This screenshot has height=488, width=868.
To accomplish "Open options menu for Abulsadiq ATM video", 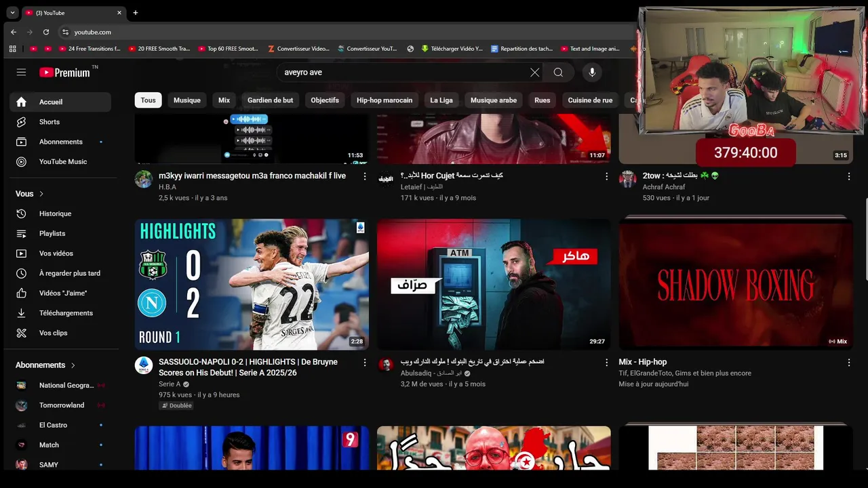I will 607,363.
